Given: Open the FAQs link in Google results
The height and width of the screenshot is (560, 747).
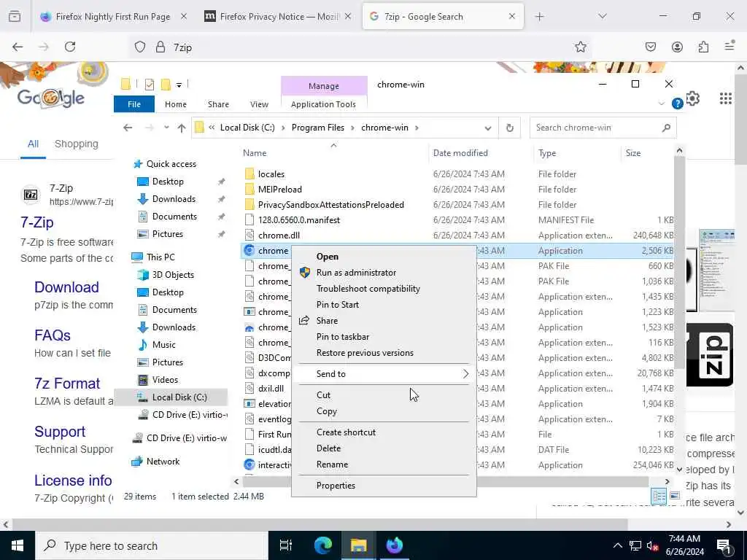Looking at the screenshot, I should pyautogui.click(x=53, y=335).
